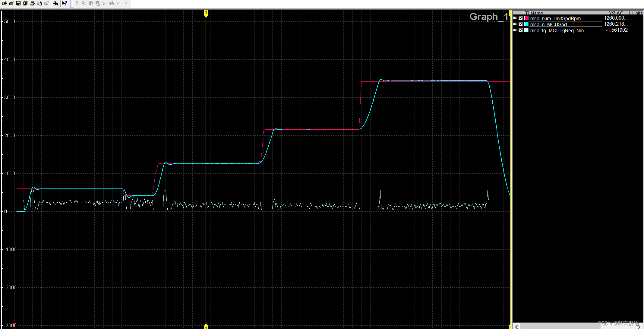Click the Save All stacked disks icon
This screenshot has width=644, height=329.
click(x=25, y=3)
